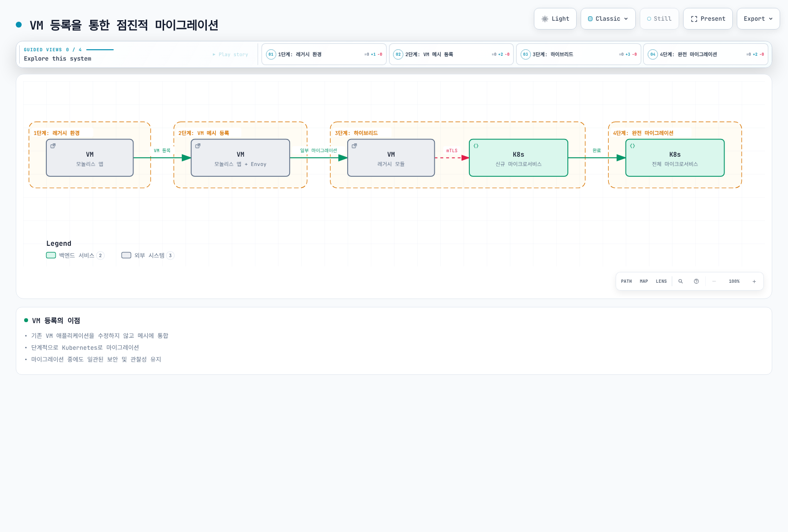Toggle 외부 시스템 legend filter
The height and width of the screenshot is (532, 788).
tap(148, 255)
